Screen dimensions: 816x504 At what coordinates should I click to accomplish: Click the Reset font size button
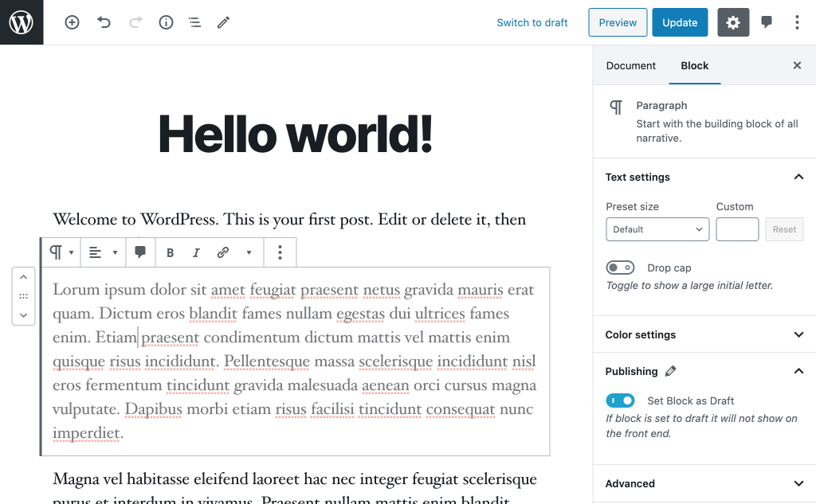pyautogui.click(x=784, y=229)
